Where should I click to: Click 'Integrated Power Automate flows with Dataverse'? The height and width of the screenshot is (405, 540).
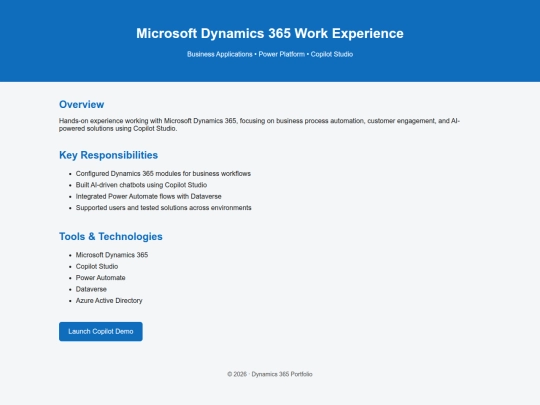pyautogui.click(x=148, y=196)
